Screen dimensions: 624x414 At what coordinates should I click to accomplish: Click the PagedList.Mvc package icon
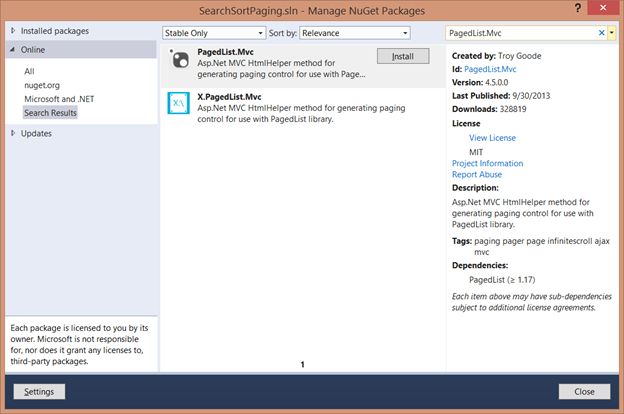click(x=179, y=59)
